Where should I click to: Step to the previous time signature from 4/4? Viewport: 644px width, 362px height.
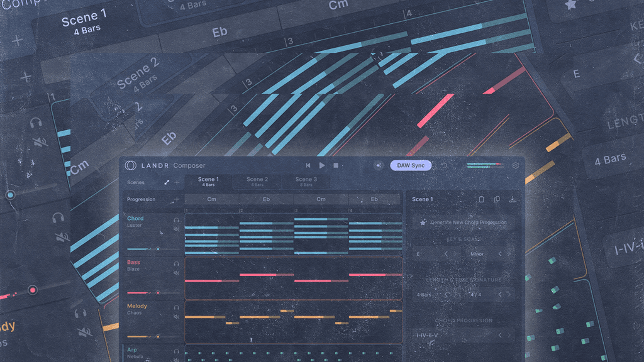[x=500, y=294]
